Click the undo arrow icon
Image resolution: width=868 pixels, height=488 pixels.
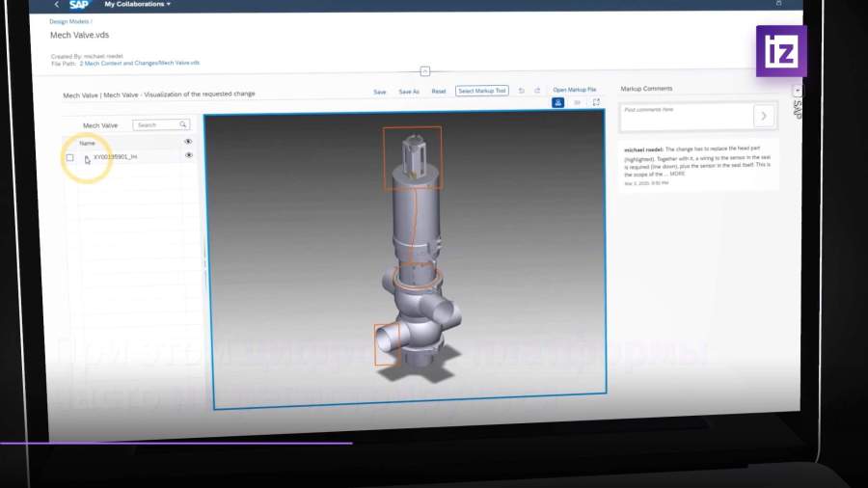522,91
